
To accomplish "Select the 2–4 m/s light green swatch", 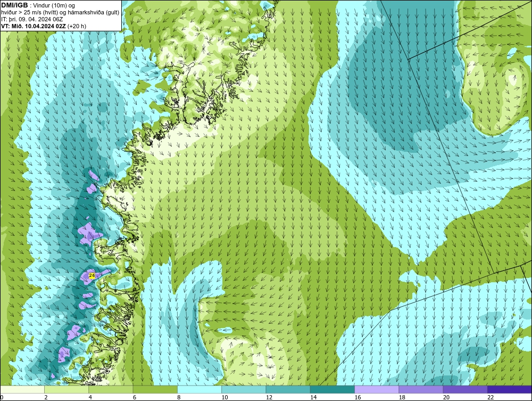I will pyautogui.click(x=66, y=389).
